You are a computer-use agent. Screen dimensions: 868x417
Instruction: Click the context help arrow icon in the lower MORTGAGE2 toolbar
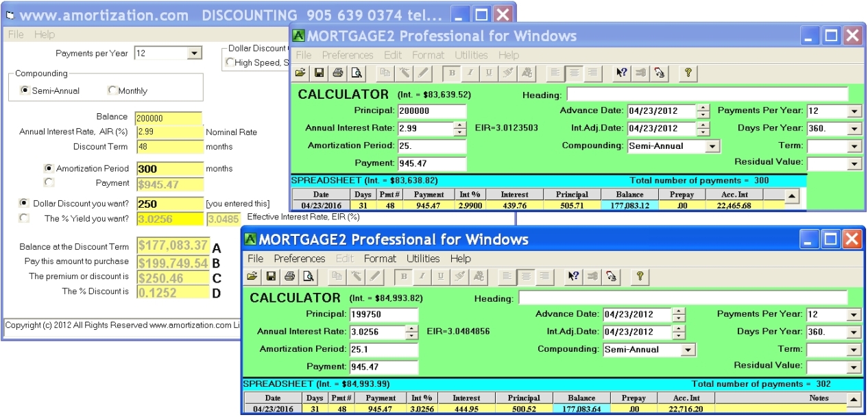pos(570,276)
